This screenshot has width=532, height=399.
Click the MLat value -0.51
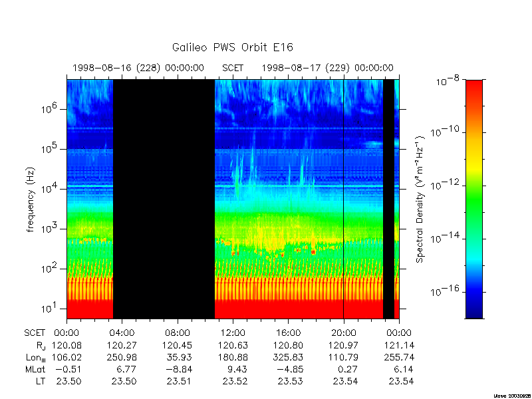click(68, 369)
